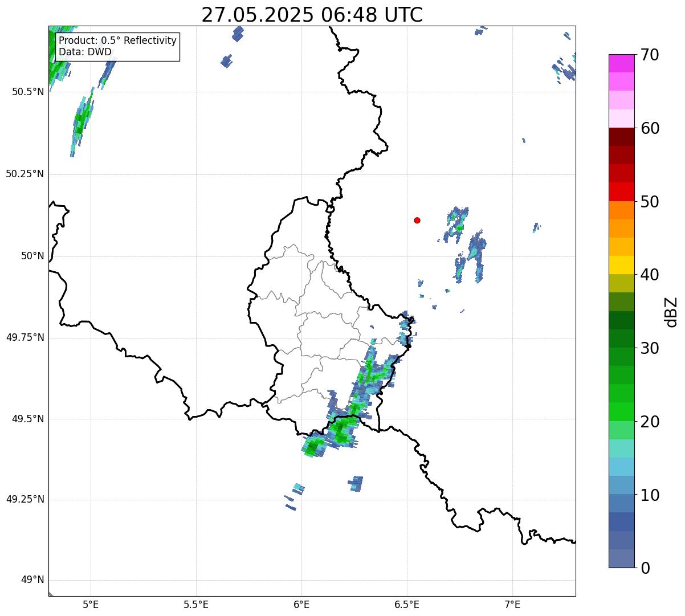Click the 49.5°N latitude label

28,419
